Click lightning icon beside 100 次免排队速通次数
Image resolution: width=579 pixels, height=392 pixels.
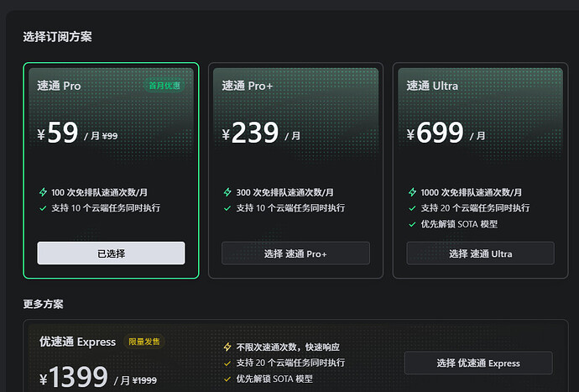click(43, 192)
